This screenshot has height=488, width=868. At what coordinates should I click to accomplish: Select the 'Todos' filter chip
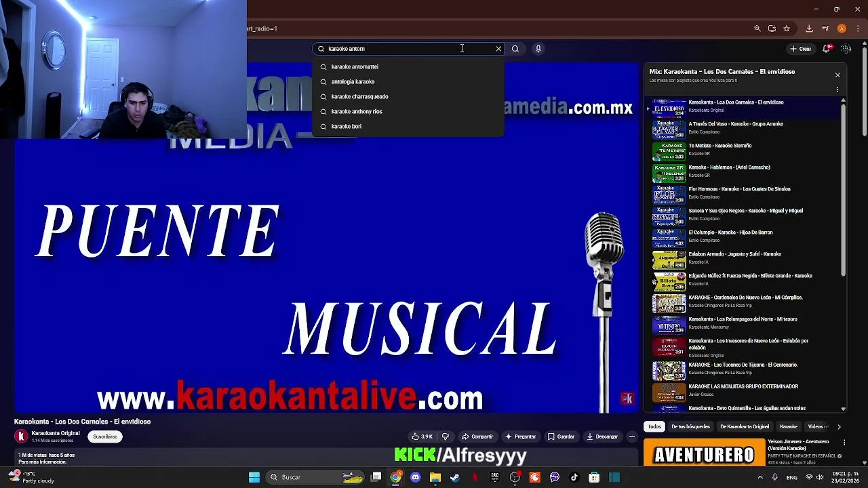tap(654, 426)
